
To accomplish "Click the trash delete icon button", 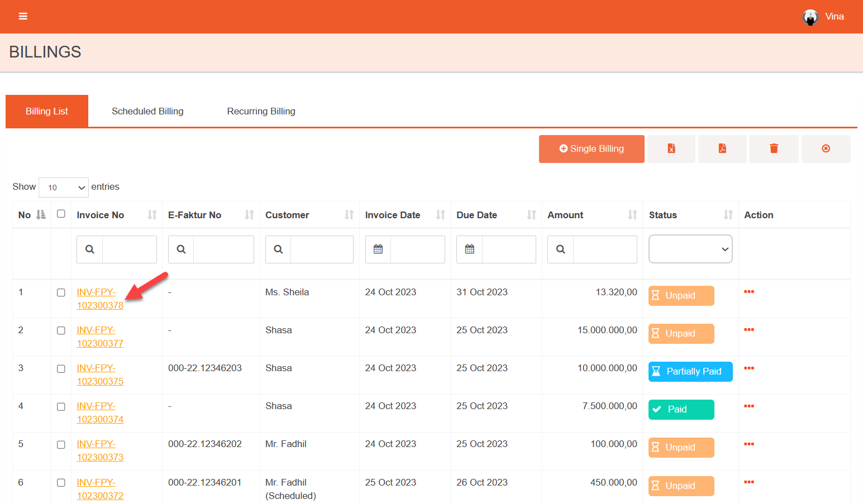I will pos(773,148).
